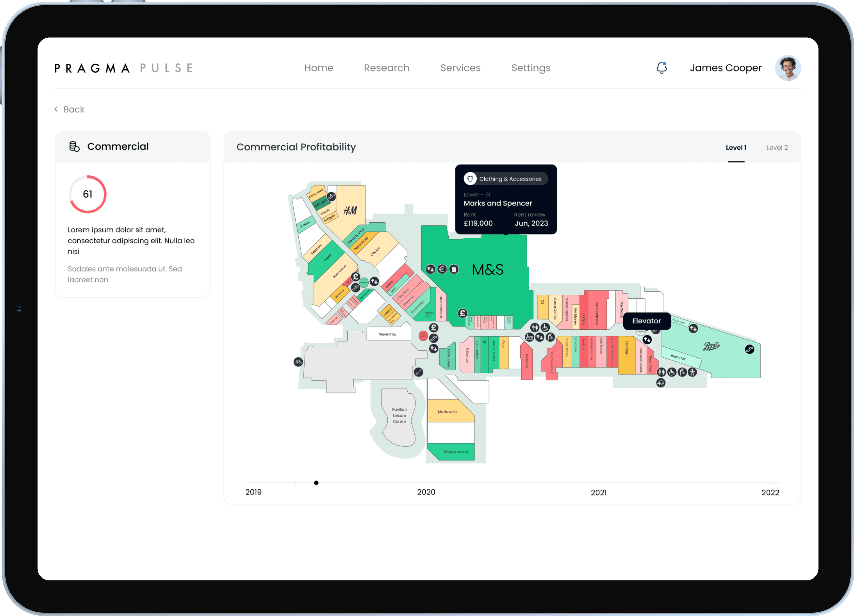The image size is (854, 616).
Task: Select The Entertainer store unit
Action: coord(597,310)
